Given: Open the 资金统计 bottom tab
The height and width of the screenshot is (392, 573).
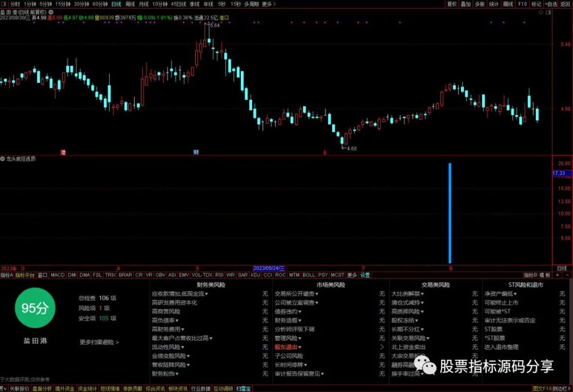Looking at the screenshot, I should tap(88, 389).
